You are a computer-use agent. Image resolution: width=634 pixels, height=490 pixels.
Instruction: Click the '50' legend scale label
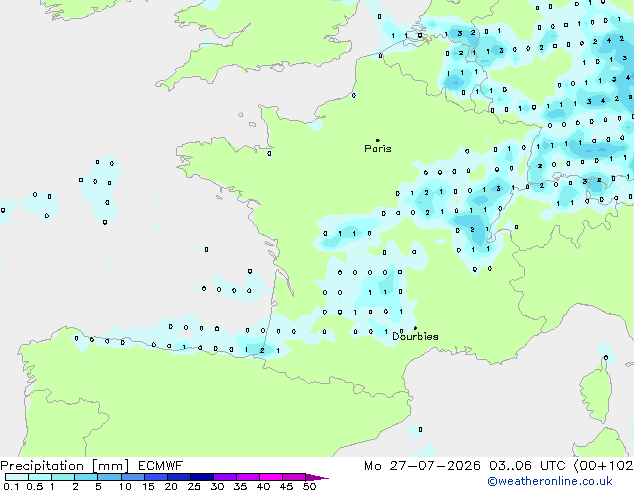click(309, 486)
